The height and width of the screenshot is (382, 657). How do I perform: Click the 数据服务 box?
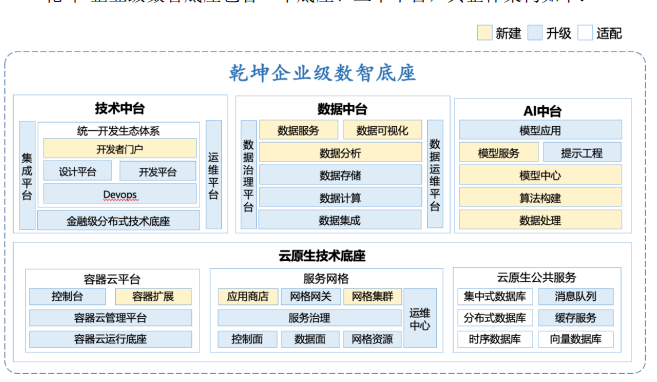click(298, 130)
